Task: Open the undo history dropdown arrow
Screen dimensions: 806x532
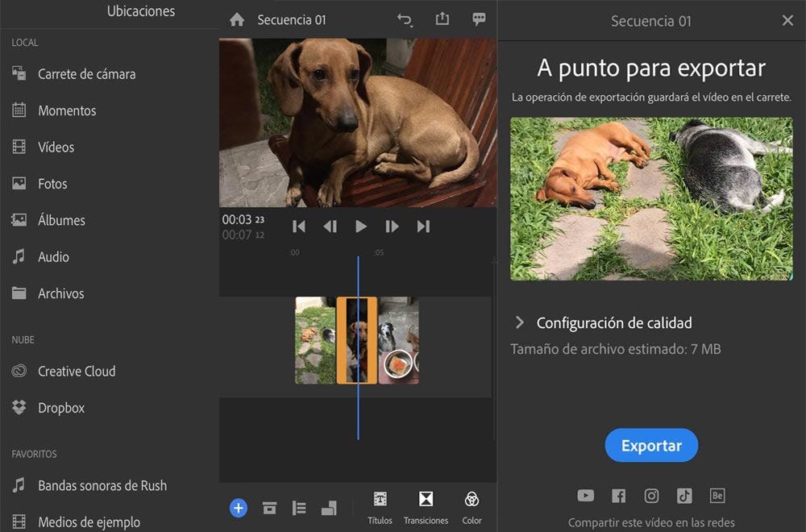Action: click(405, 19)
